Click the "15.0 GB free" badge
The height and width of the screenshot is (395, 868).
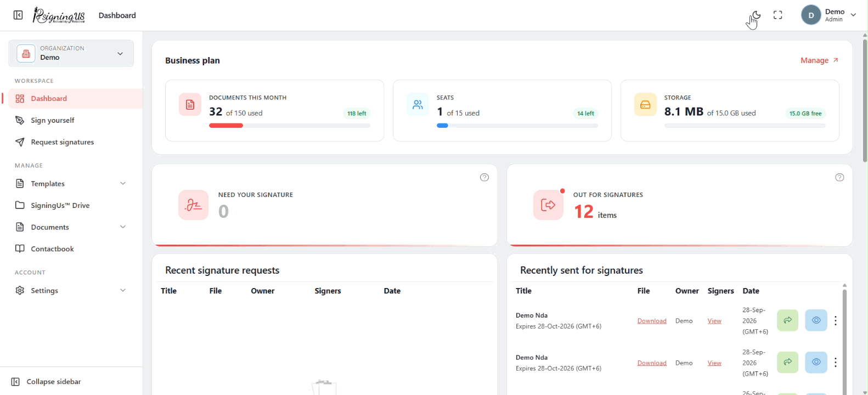[x=805, y=114]
